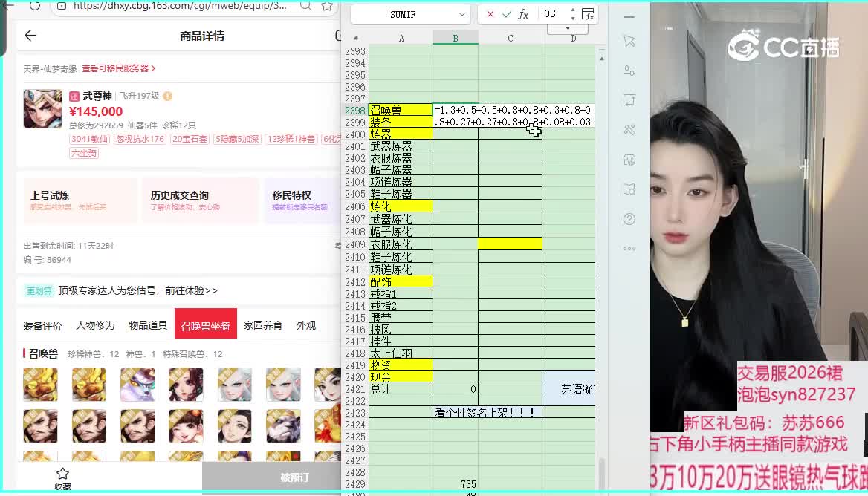The width and height of the screenshot is (868, 496).
Task: Click the 武尊神 character avatar
Action: click(42, 109)
